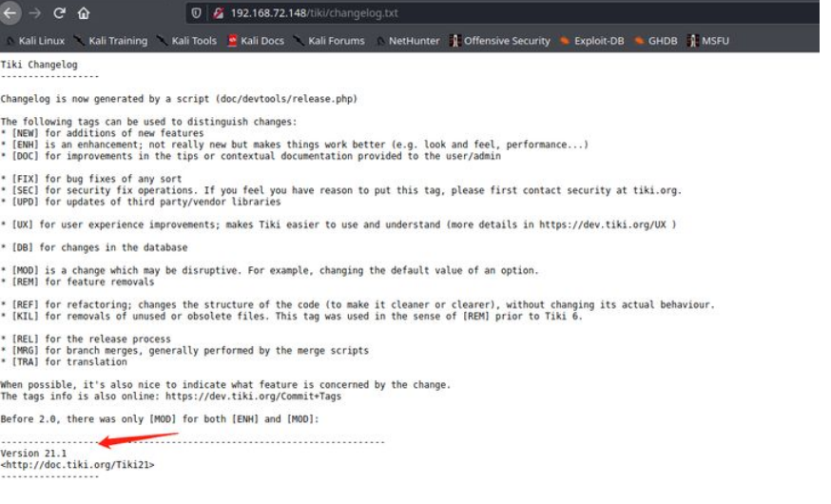Click the forward navigation arrow
The width and height of the screenshot is (831, 504).
(35, 13)
